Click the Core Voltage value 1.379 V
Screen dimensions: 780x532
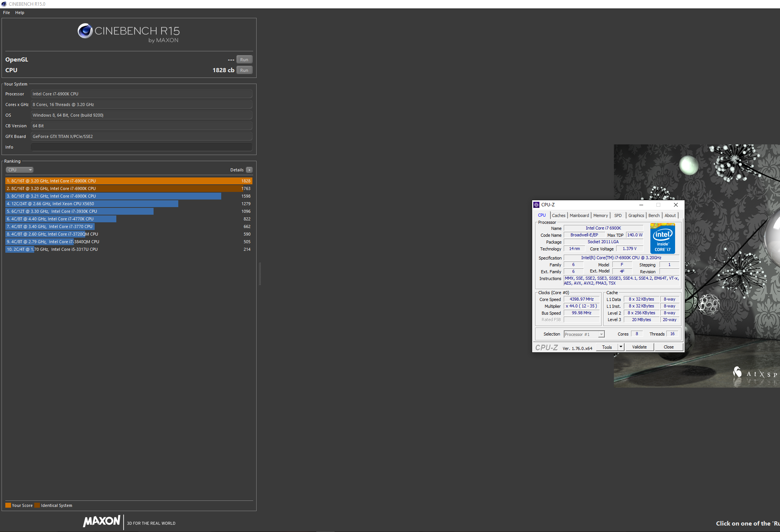coord(629,249)
